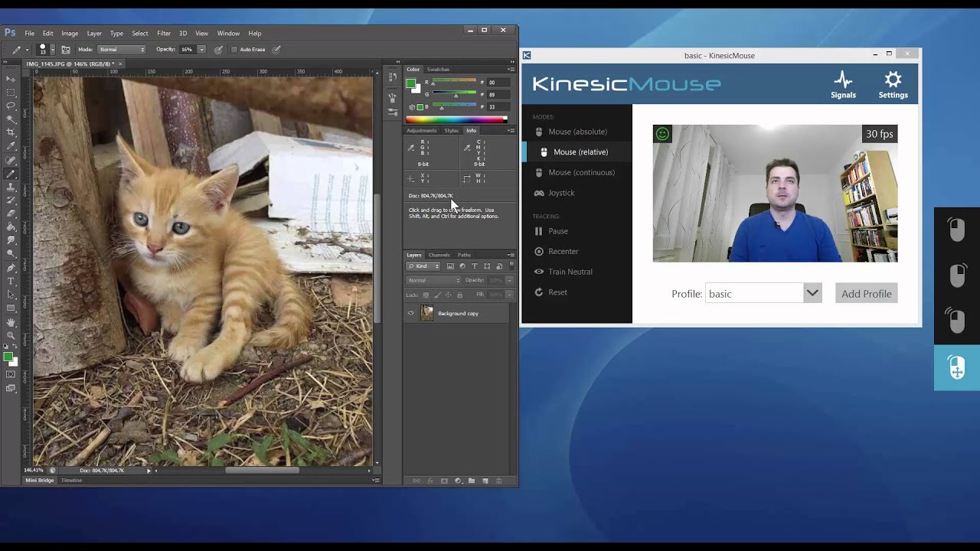Open the File menu
The height and width of the screenshot is (551, 980).
click(29, 34)
